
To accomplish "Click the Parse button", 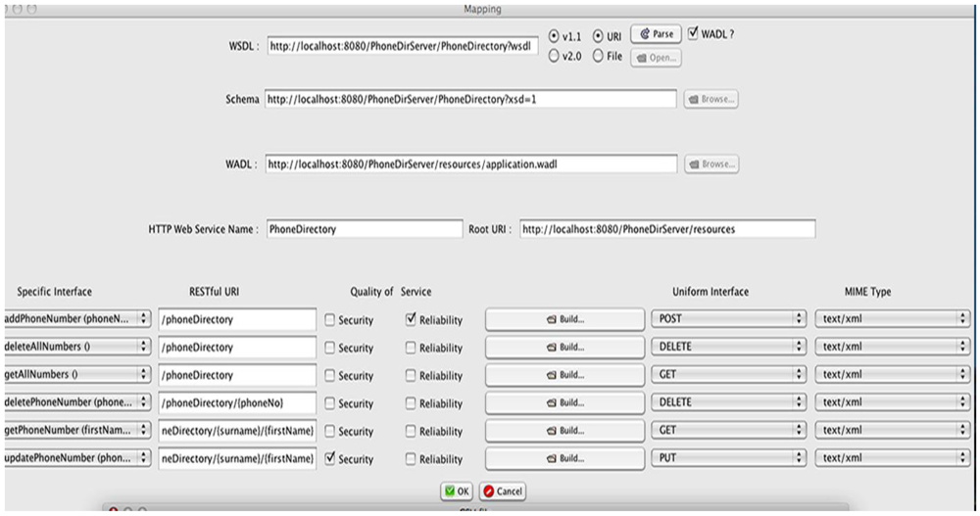I will tap(656, 34).
